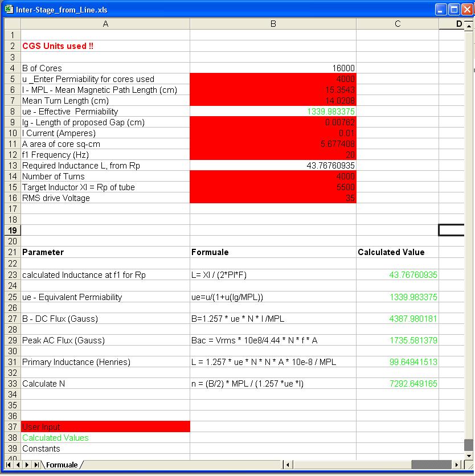475x476 pixels.
Task: Minimize the workbook window
Action: pos(441,10)
